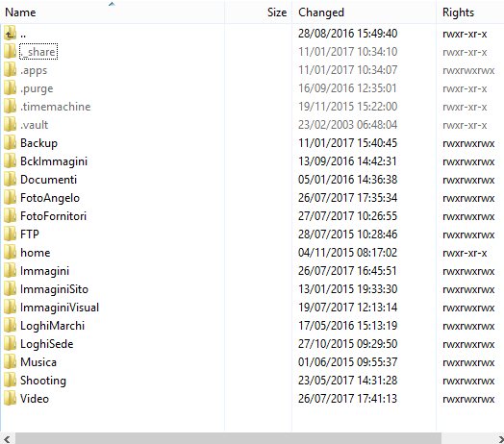
Task: Click the horizontal scrollbar thumb
Action: pyautogui.click(x=228, y=439)
